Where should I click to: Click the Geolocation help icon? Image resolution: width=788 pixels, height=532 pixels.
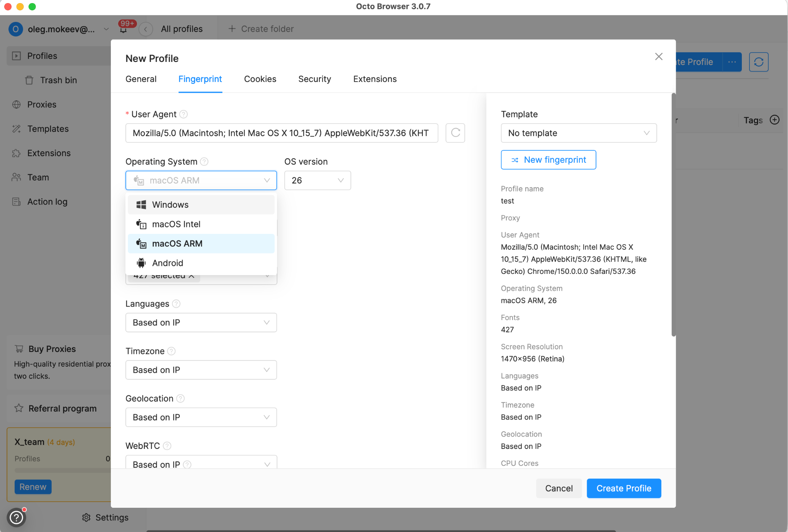180,399
